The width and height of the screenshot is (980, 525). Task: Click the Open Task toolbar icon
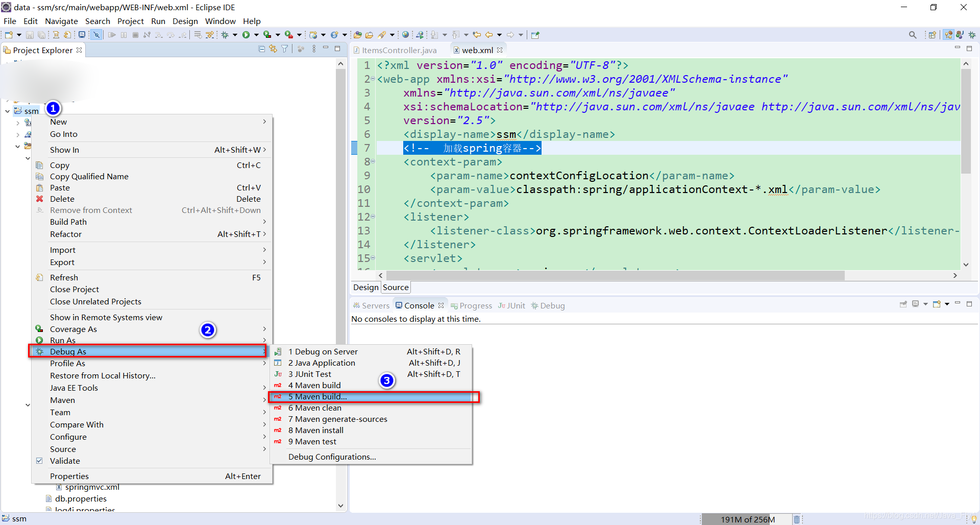pyautogui.click(x=369, y=35)
